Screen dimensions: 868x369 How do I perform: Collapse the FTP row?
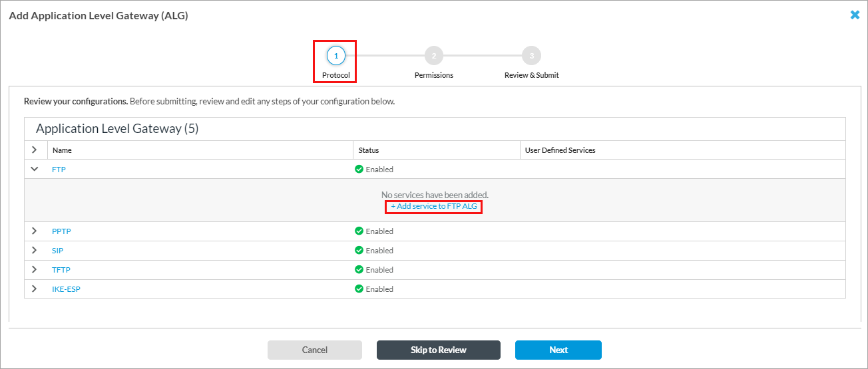pos(35,170)
